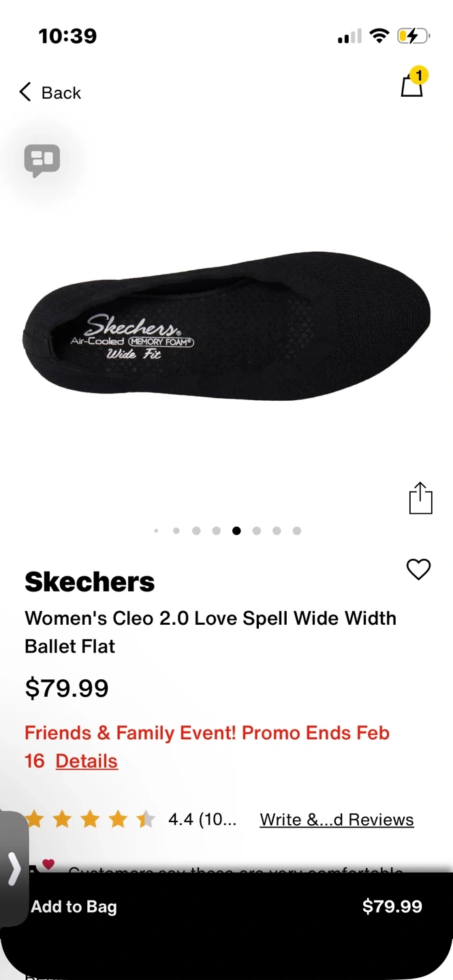This screenshot has width=453, height=980.
Task: Open the shopping bag icon
Action: [411, 86]
